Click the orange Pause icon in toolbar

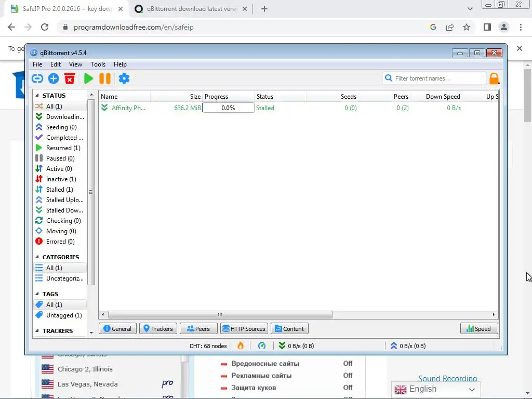pyautogui.click(x=105, y=78)
